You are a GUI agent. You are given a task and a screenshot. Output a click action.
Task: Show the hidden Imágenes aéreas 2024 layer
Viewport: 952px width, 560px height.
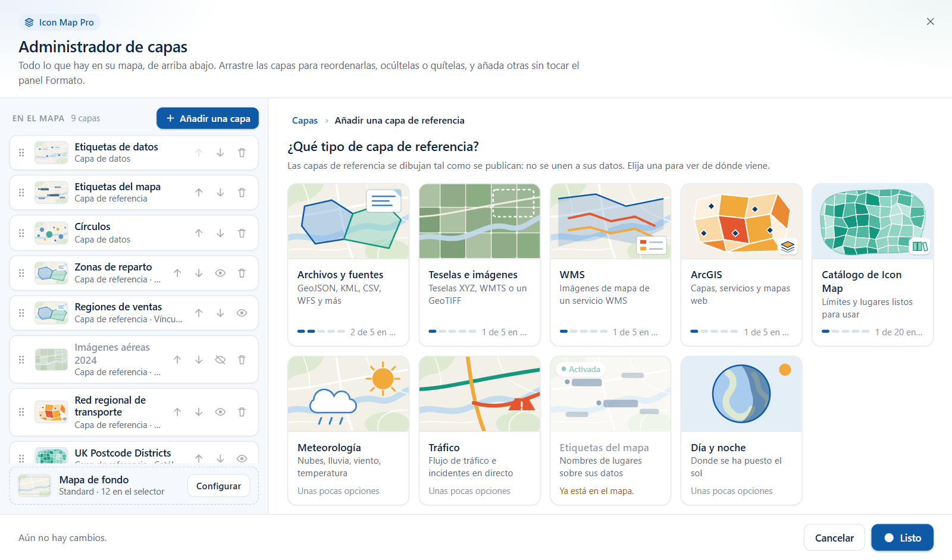tap(220, 360)
